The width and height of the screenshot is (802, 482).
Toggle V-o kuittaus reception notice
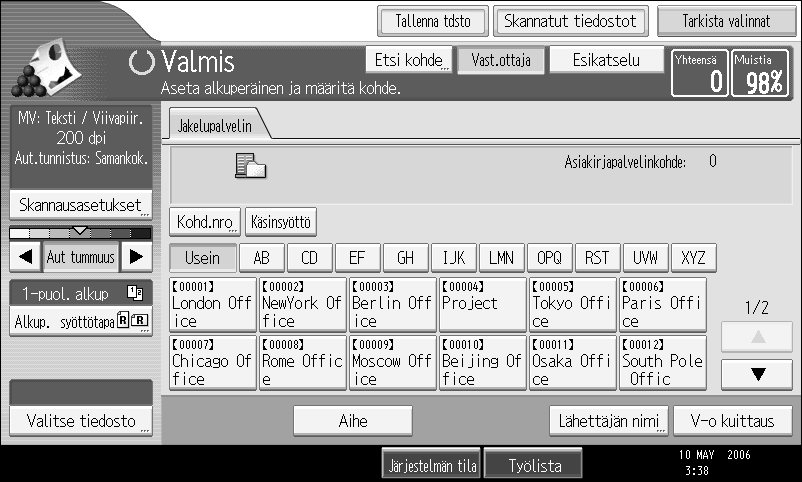pyautogui.click(x=732, y=421)
